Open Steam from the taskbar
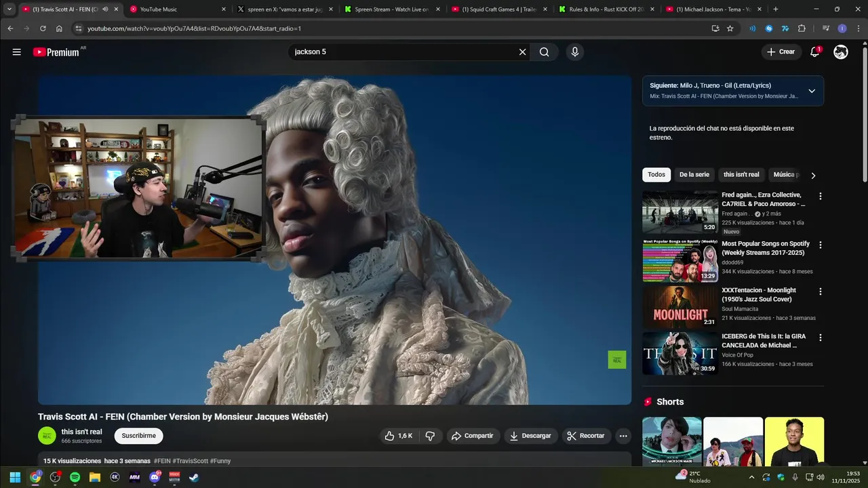 194,477
